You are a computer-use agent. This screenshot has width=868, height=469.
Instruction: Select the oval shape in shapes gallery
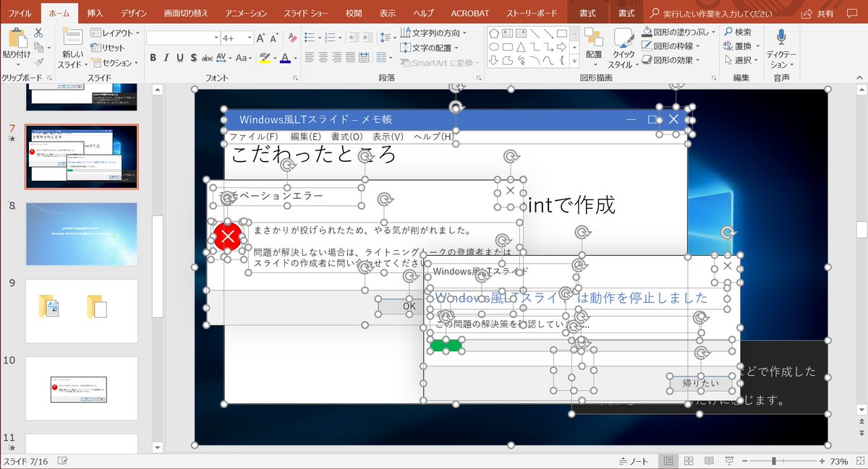[494, 46]
